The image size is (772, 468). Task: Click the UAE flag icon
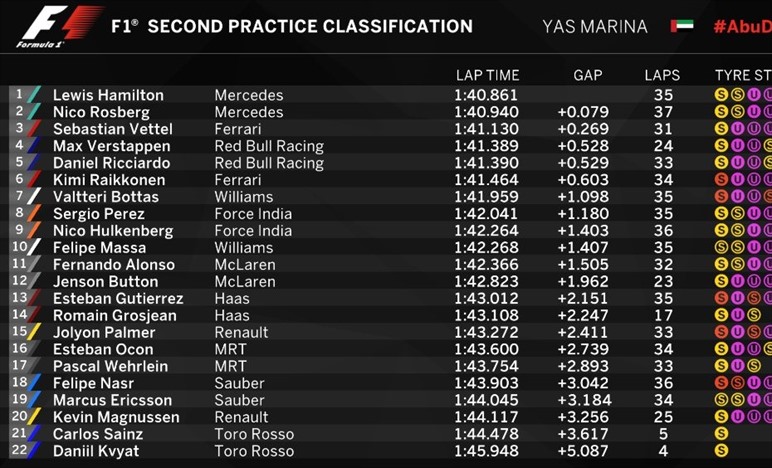[682, 26]
